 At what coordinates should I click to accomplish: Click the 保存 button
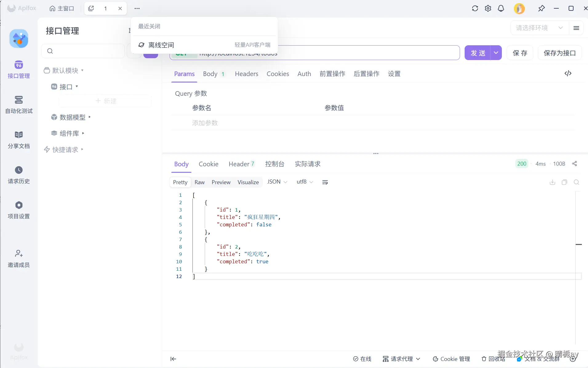[520, 53]
